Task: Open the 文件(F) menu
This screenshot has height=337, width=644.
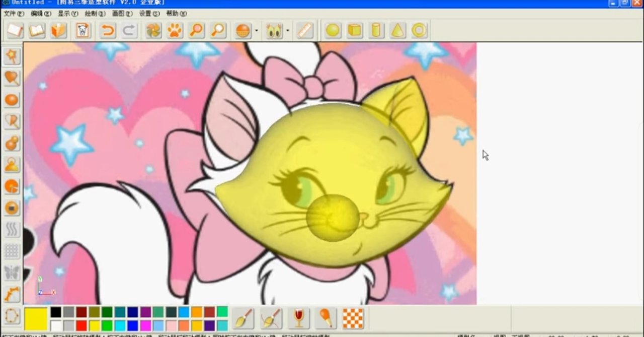Action: [x=14, y=14]
